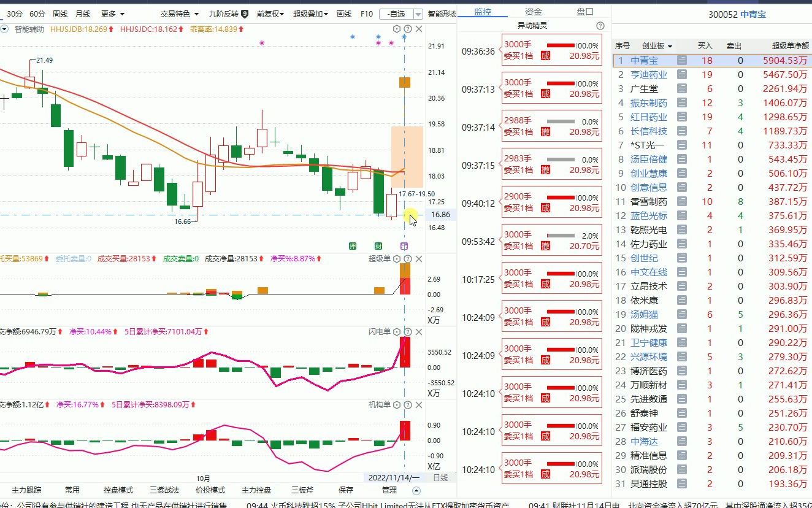Expand the 更多 period dropdown
Image resolution: width=812 pixels, height=508 pixels.
coord(113,13)
